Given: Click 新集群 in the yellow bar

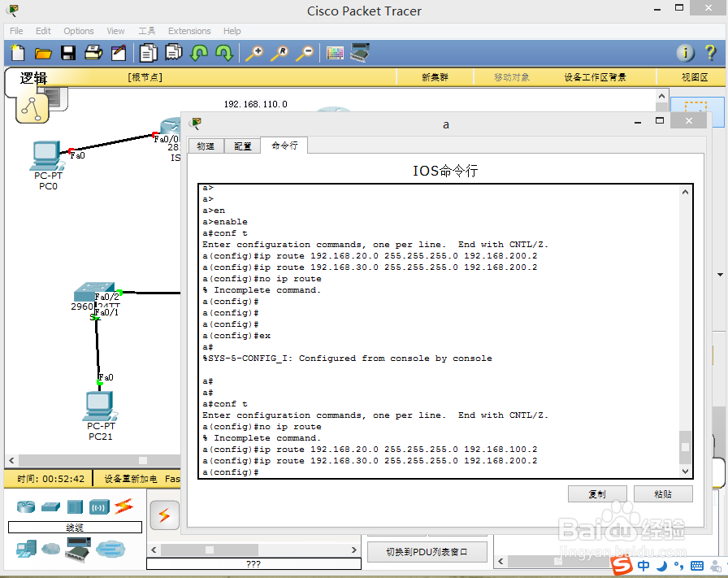Looking at the screenshot, I should 435,77.
